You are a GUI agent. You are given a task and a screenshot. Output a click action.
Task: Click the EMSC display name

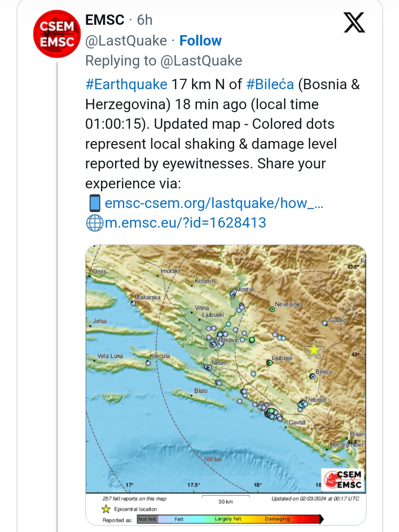(x=105, y=20)
